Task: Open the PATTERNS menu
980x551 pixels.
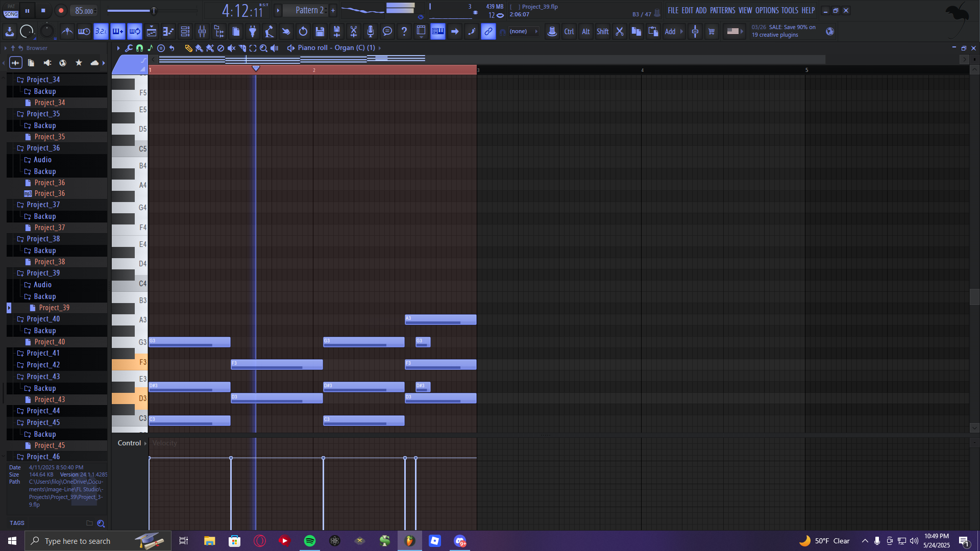Action: point(722,10)
